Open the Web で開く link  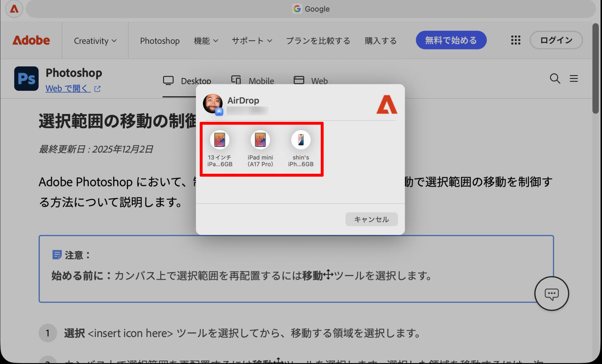click(x=68, y=88)
